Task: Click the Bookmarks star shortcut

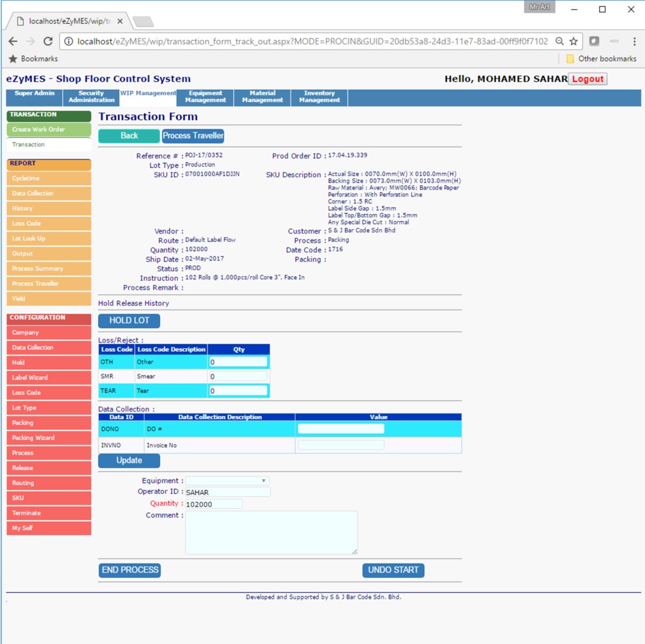Action: click(x=33, y=59)
